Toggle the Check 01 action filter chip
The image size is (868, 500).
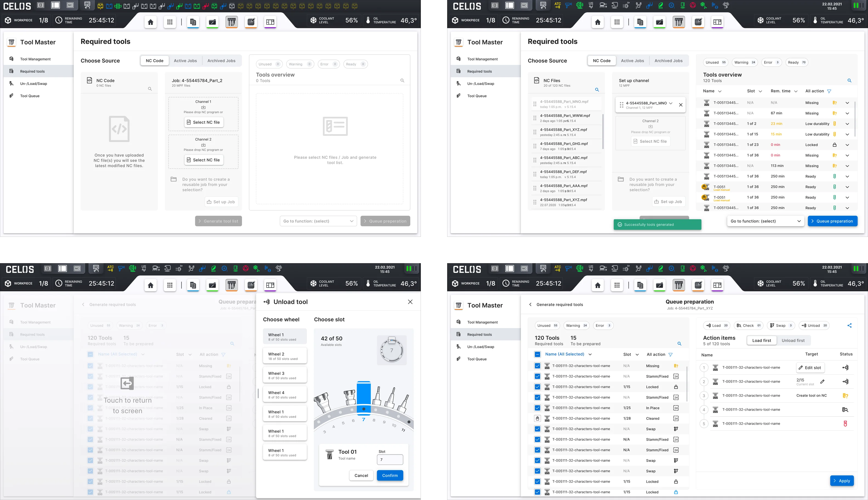(x=749, y=326)
